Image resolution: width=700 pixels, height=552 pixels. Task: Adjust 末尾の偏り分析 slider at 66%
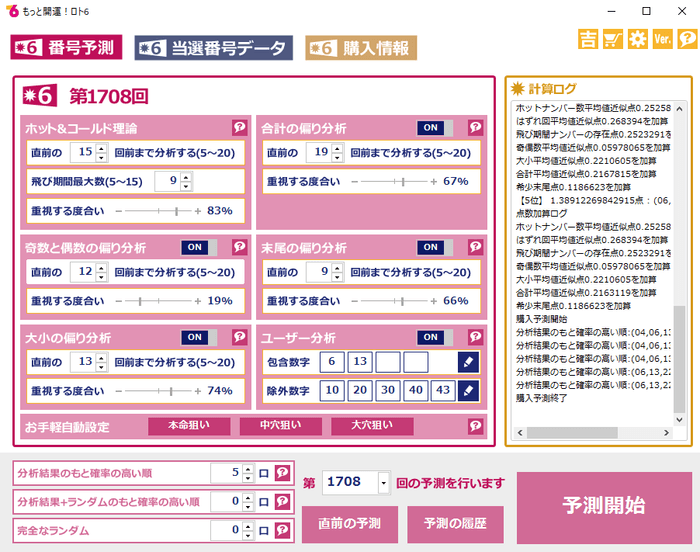(402, 301)
